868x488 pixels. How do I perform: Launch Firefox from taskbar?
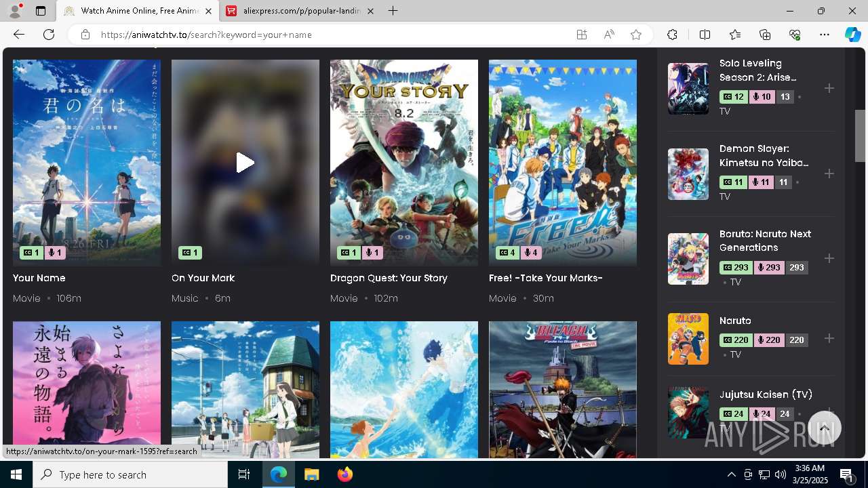344,474
